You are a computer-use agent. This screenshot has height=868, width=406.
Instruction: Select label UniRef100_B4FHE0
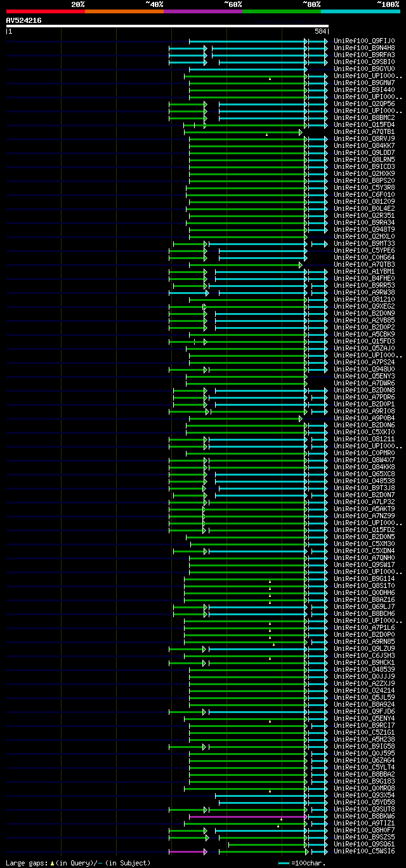[x=363, y=278]
